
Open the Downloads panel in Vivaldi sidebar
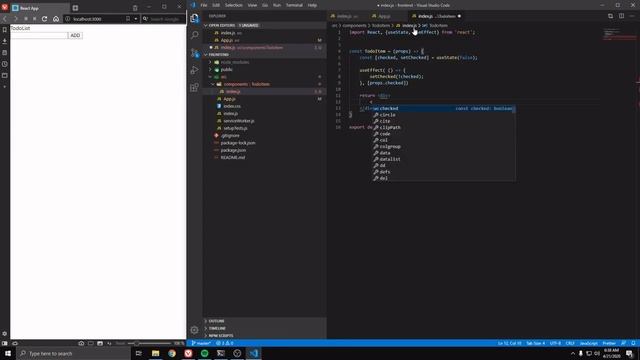pos(4,41)
